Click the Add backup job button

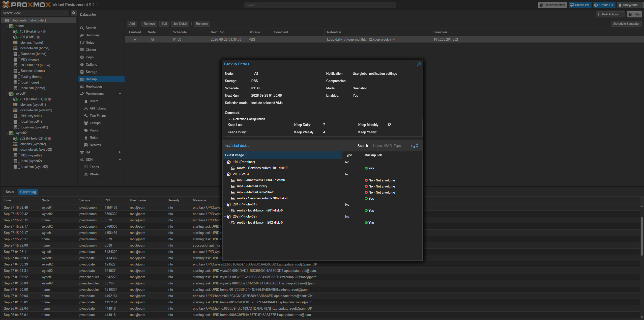click(x=132, y=24)
